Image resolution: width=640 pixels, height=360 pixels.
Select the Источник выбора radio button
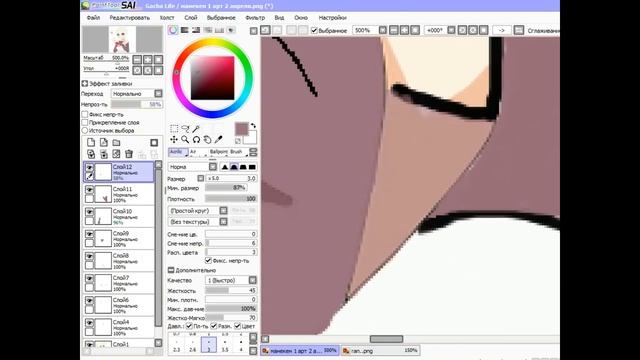click(x=85, y=131)
